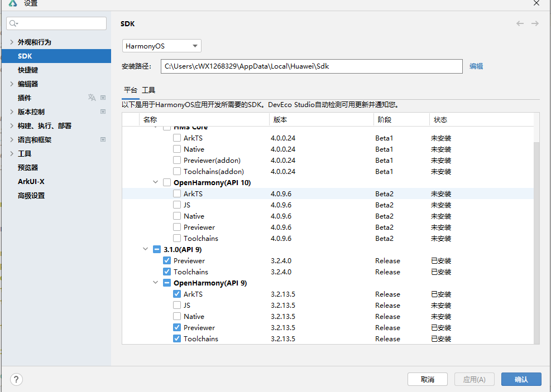Click the search magnifier icon in settings search
This screenshot has width=551, height=392.
[x=13, y=23]
